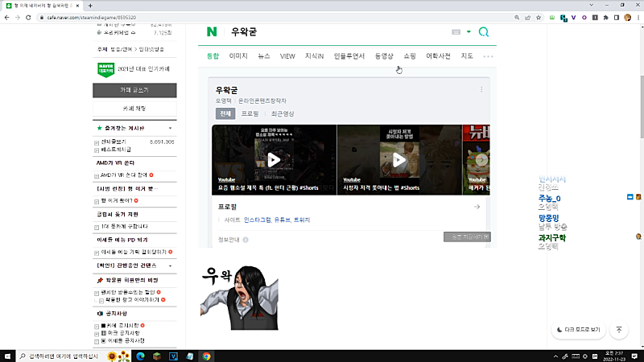Viewport: 644px width, 362px height.
Task: Open the purple V extension
Action: click(573, 18)
